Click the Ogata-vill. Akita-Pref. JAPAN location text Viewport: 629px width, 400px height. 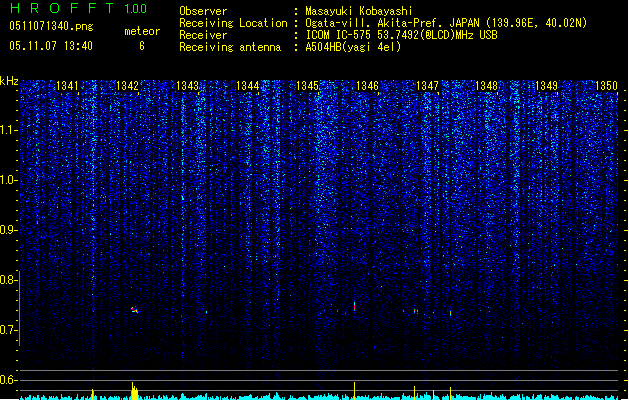[x=446, y=23]
